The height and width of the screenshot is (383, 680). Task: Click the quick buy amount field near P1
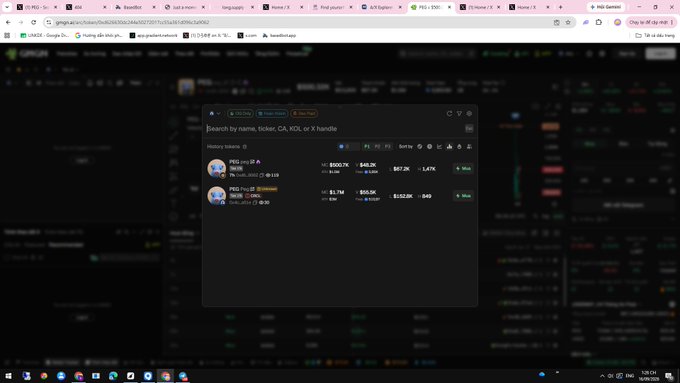(349, 147)
